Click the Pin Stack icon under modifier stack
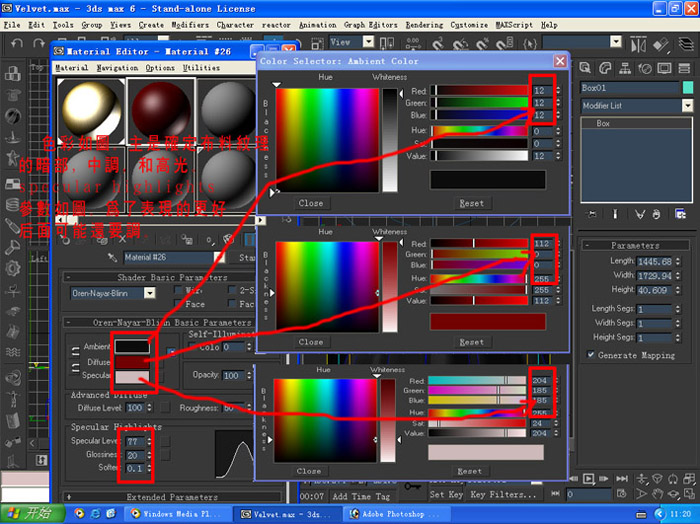 [x=592, y=214]
